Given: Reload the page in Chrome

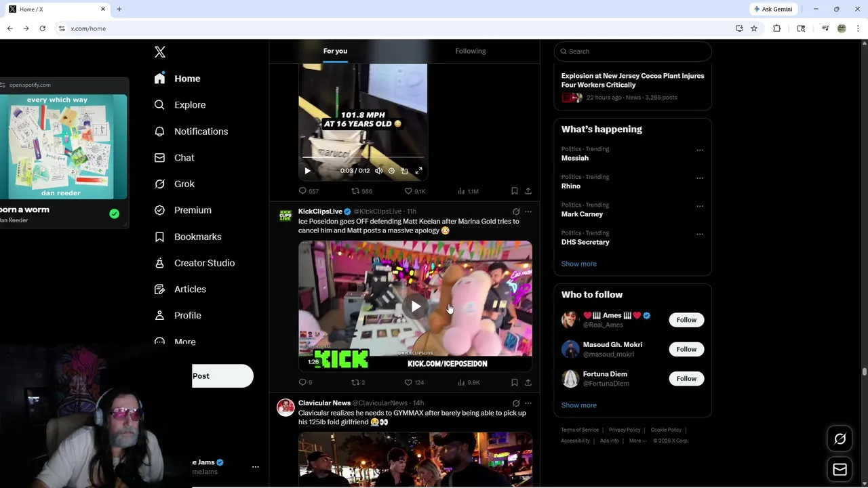Looking at the screenshot, I should pyautogui.click(x=42, y=28).
